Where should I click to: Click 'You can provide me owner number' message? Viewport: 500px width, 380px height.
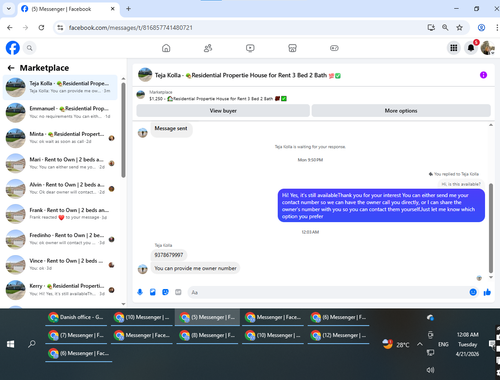click(195, 268)
